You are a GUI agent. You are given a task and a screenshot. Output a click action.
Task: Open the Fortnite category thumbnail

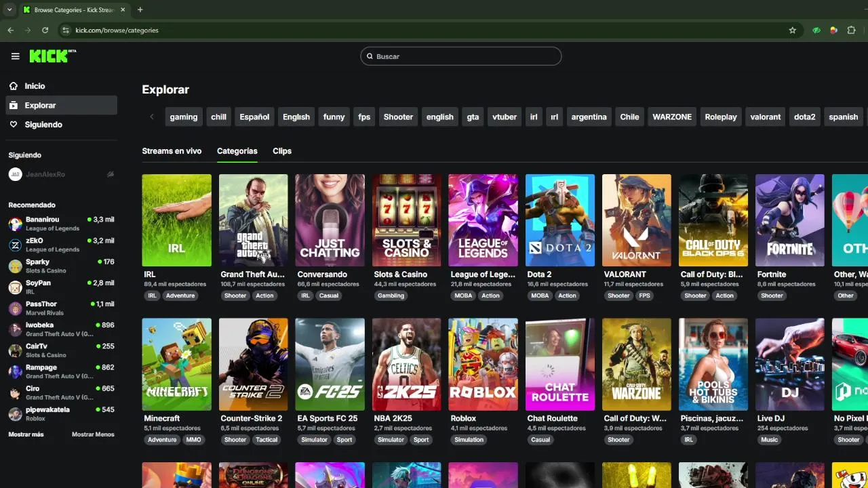(x=789, y=220)
